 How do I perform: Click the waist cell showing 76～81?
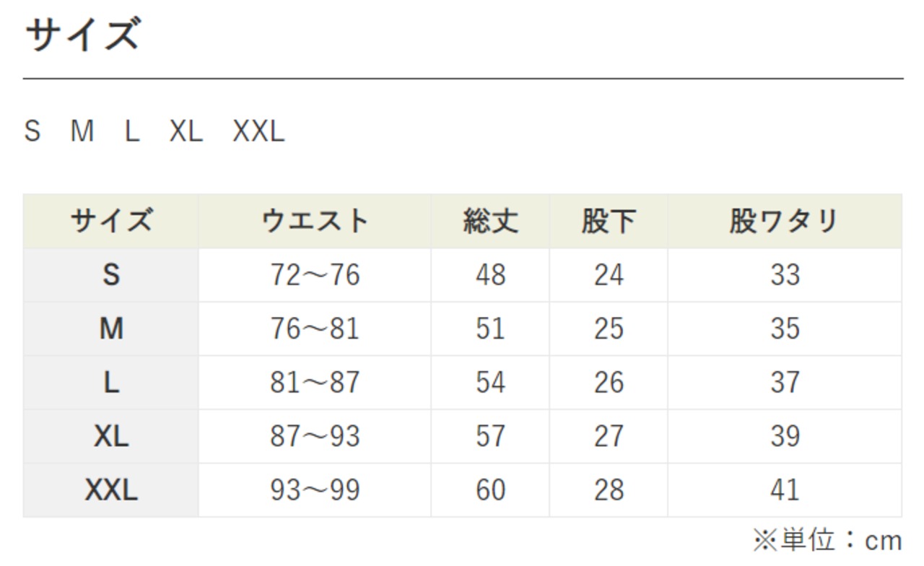pyautogui.click(x=315, y=328)
